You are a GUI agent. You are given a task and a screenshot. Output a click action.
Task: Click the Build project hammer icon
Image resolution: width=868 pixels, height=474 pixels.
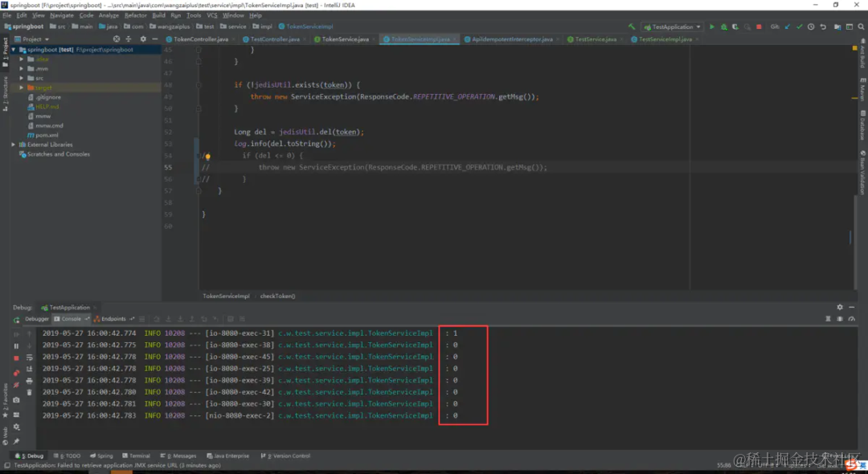pos(632,27)
